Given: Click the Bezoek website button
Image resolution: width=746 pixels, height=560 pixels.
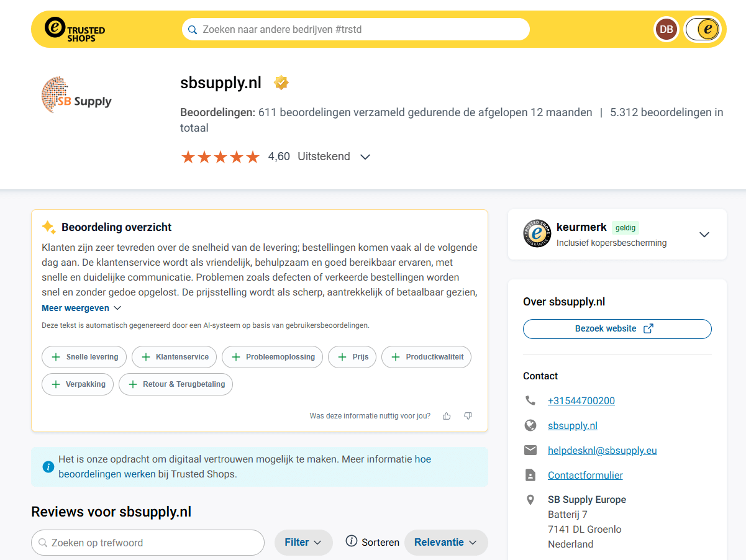Looking at the screenshot, I should (617, 329).
